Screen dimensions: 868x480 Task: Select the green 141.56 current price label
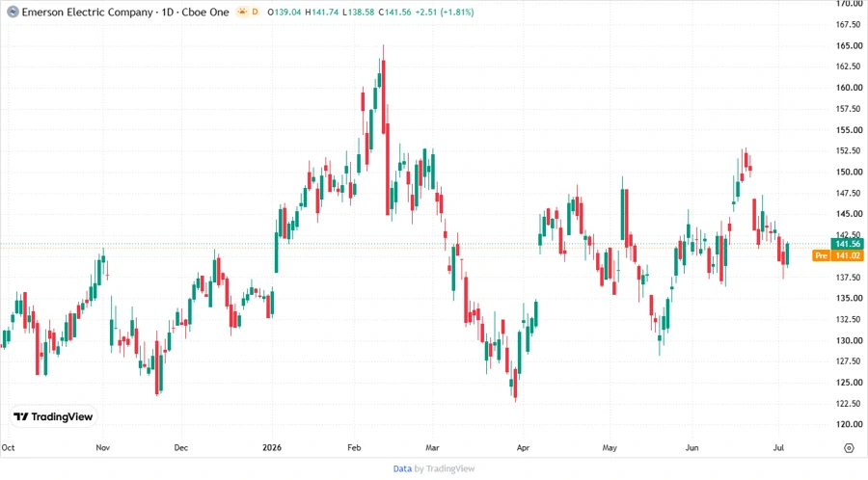[848, 244]
